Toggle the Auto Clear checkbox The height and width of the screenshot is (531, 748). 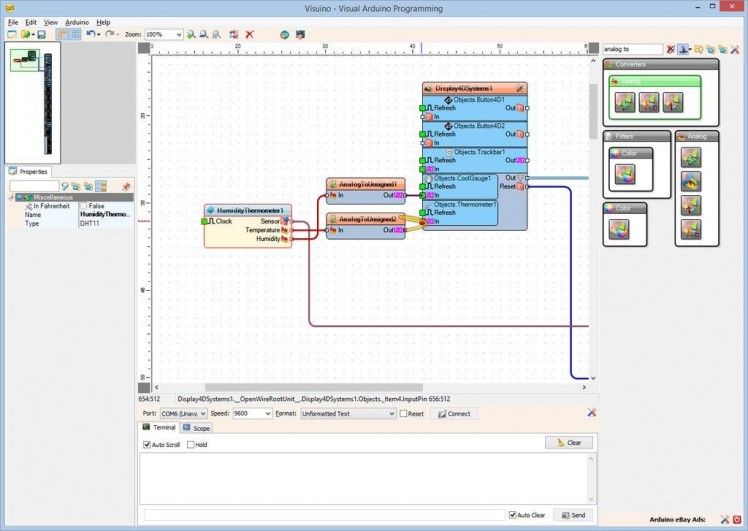tap(513, 515)
